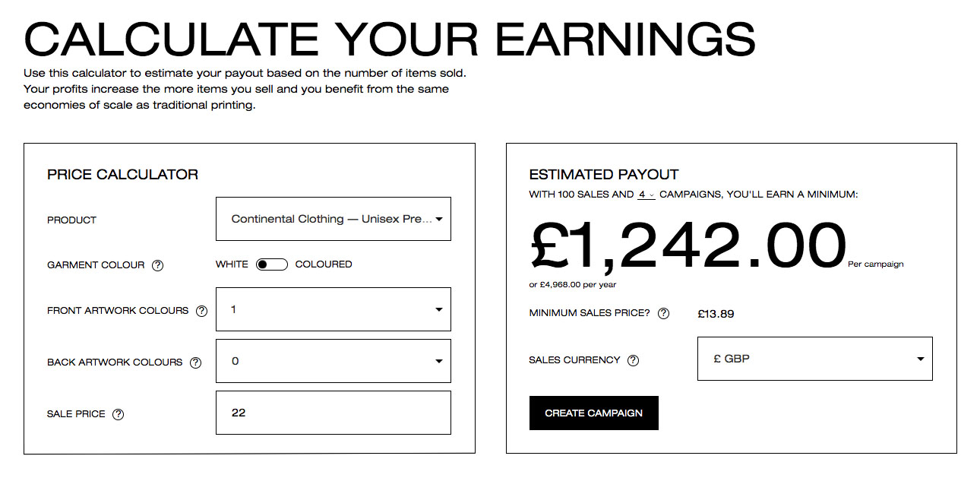The width and height of the screenshot is (980, 478).
Task: Click the Calculate Your Earnings heading
Action: click(390, 39)
